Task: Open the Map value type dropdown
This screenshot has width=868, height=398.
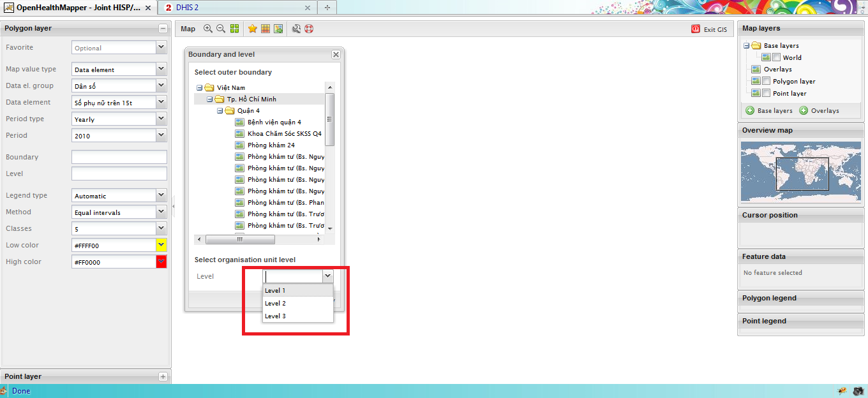Action: [161, 69]
